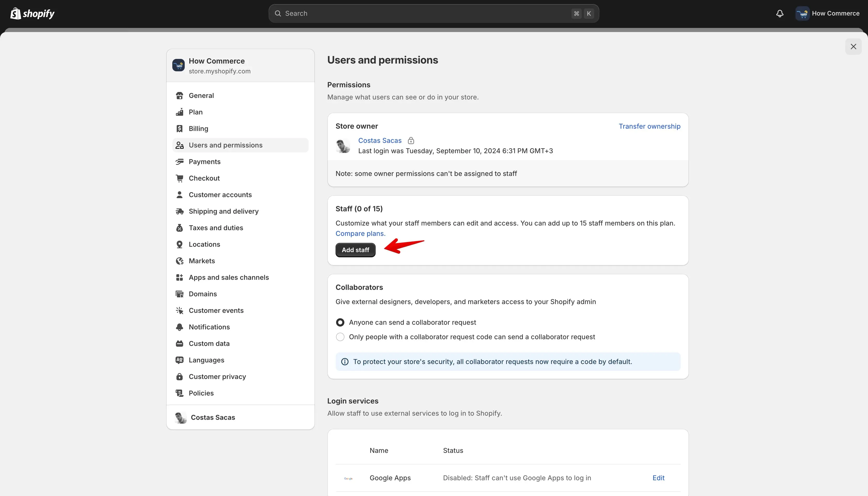Image resolution: width=868 pixels, height=496 pixels.
Task: Click the Users and permissions people icon
Action: point(180,145)
